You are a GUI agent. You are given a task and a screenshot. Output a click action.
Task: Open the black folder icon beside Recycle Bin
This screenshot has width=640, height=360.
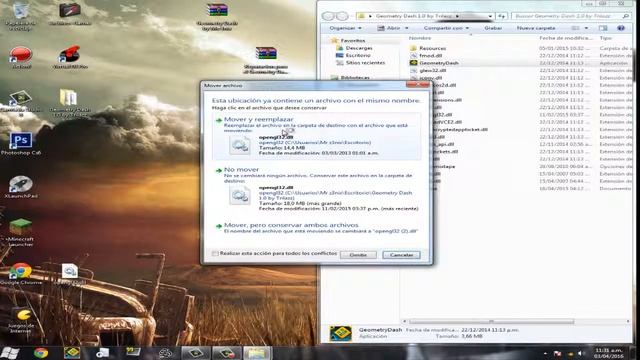(70, 14)
